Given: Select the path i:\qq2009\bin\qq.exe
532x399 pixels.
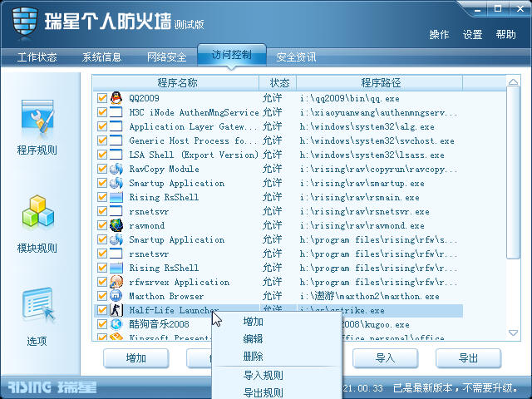Looking at the screenshot, I should (x=350, y=99).
